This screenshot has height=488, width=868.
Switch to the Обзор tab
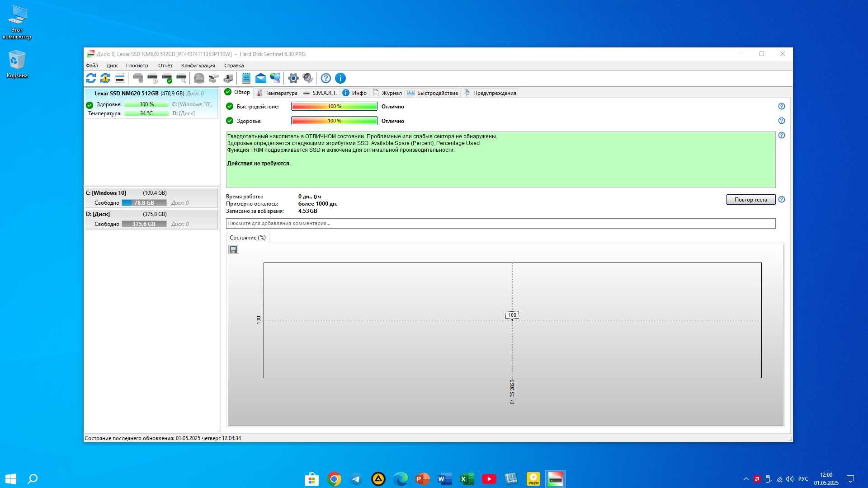pos(238,92)
